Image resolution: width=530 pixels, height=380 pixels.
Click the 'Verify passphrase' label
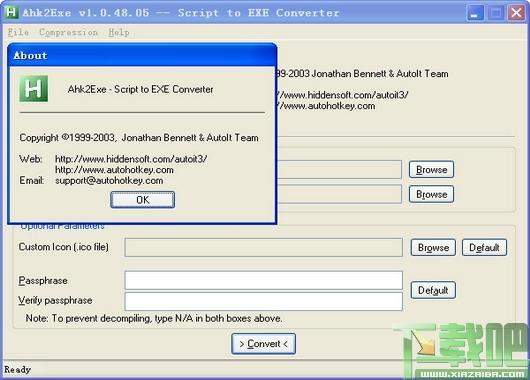tap(55, 300)
